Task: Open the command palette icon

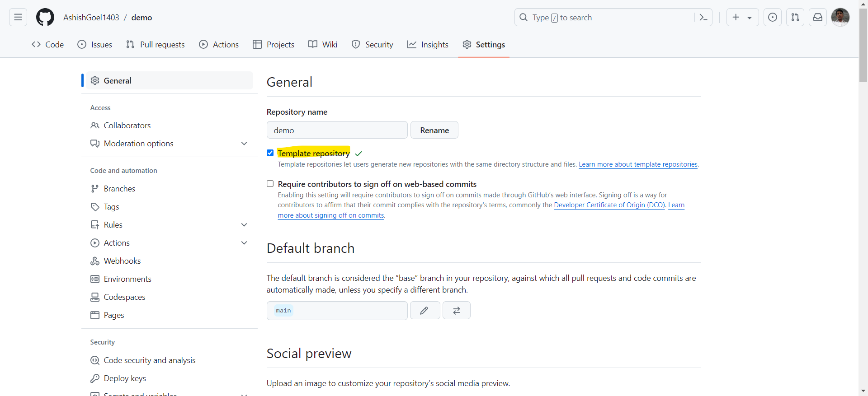Action: coord(703,18)
